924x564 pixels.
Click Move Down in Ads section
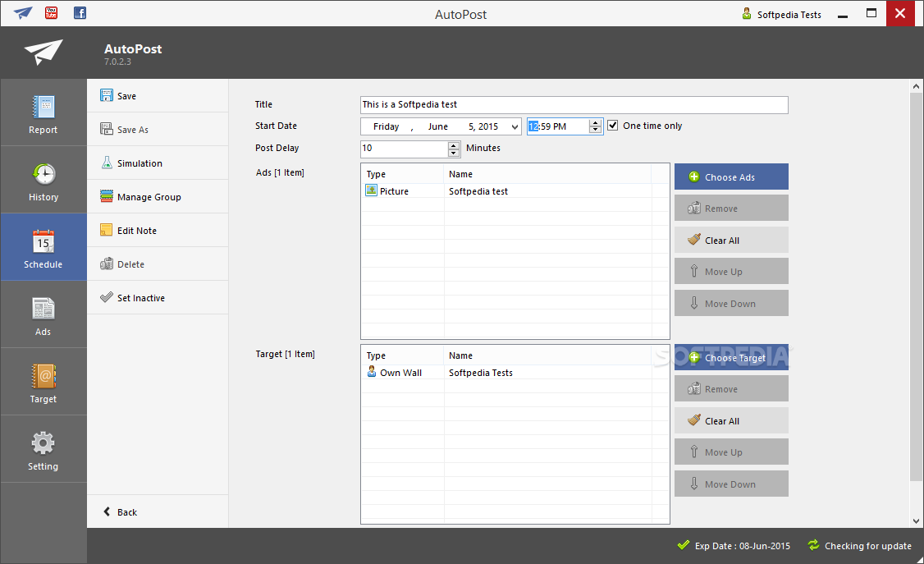tap(731, 303)
